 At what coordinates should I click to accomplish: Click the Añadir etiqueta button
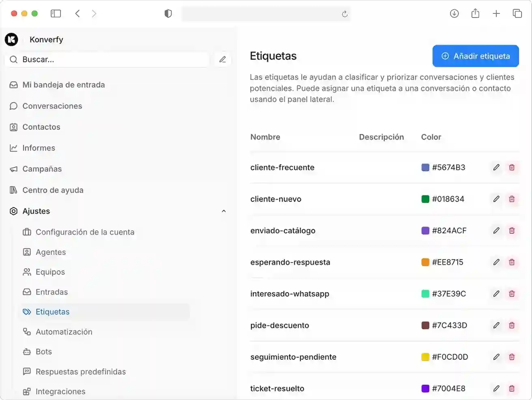[x=476, y=56]
